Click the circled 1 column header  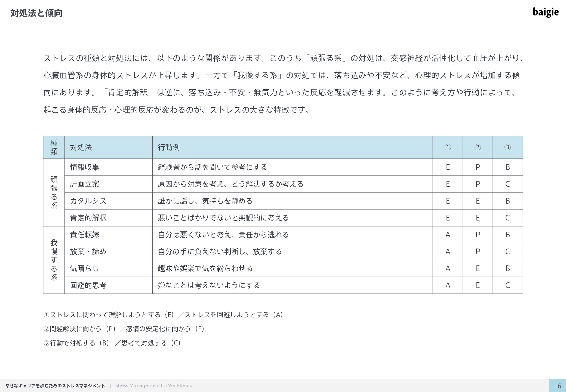(x=448, y=147)
